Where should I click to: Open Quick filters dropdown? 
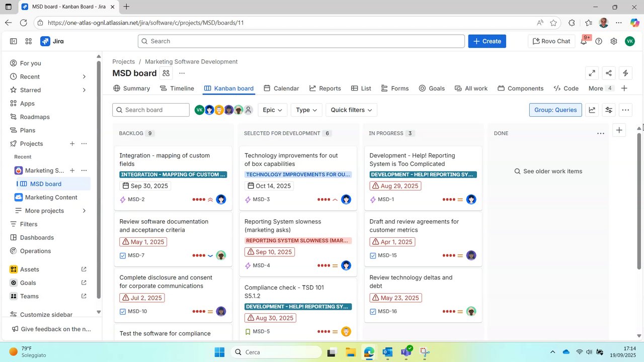pos(351,110)
